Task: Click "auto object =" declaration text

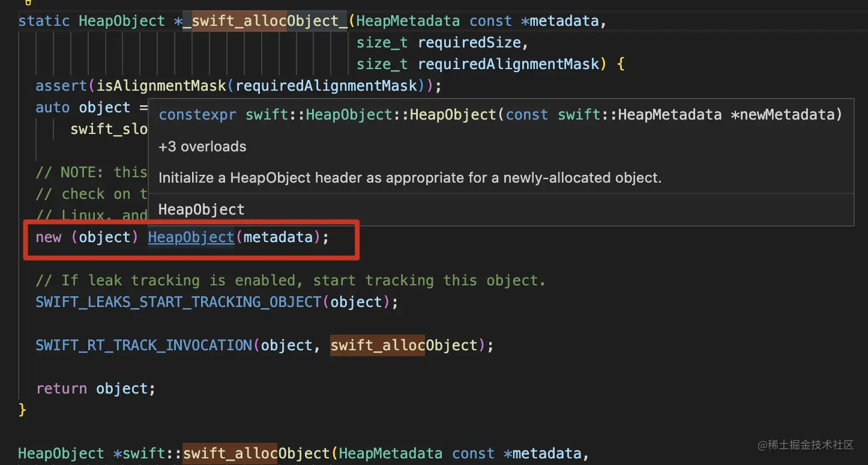Action: tap(91, 108)
